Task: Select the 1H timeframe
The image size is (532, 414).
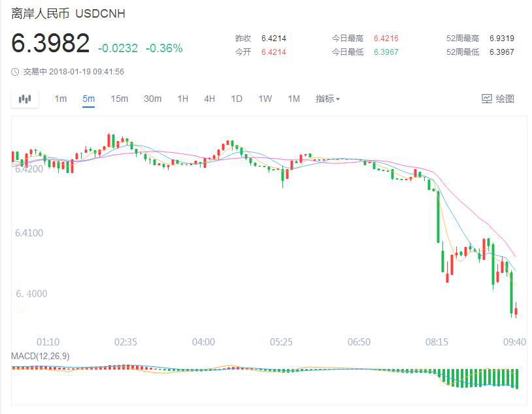Action: (182, 99)
